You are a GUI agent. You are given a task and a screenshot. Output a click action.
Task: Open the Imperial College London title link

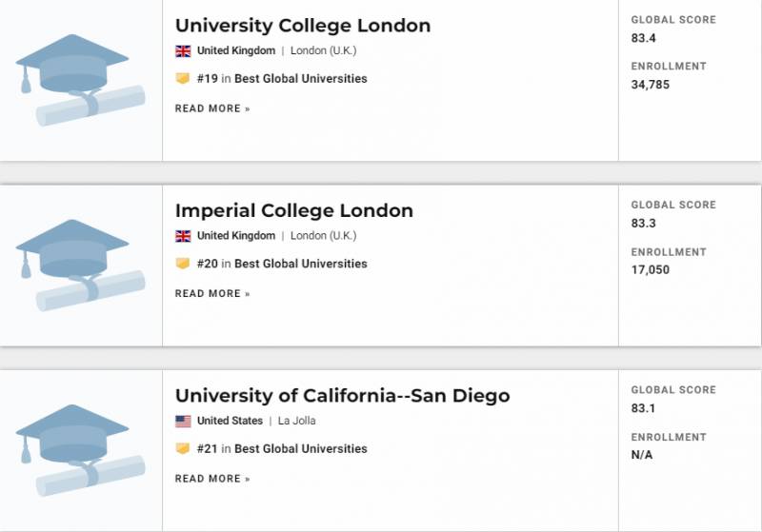click(x=294, y=210)
